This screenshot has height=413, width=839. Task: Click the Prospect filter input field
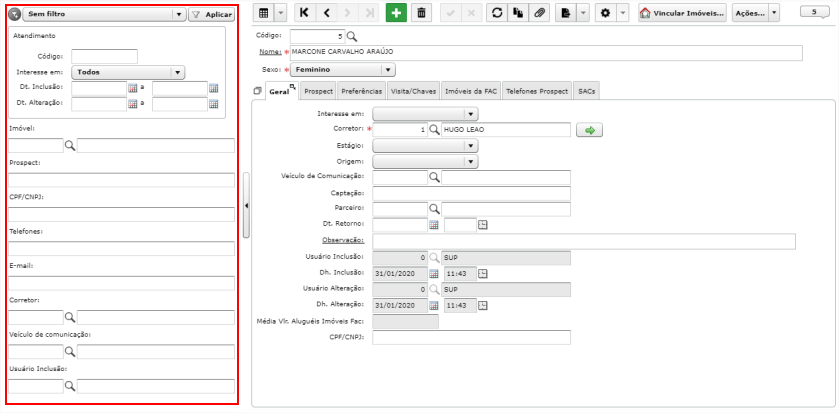121,180
